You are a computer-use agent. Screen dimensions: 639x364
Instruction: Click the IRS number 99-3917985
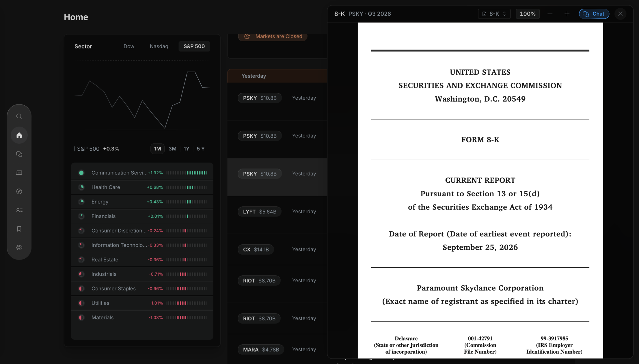[554, 338]
